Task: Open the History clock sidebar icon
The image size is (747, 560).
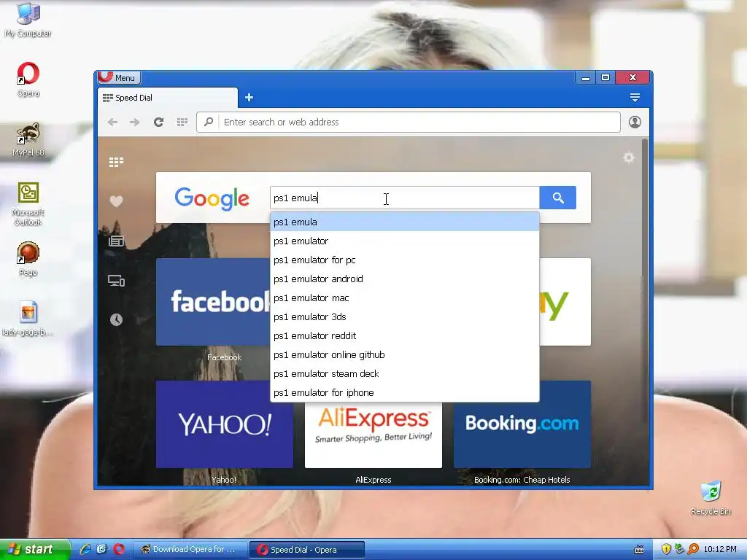Action: (x=116, y=319)
